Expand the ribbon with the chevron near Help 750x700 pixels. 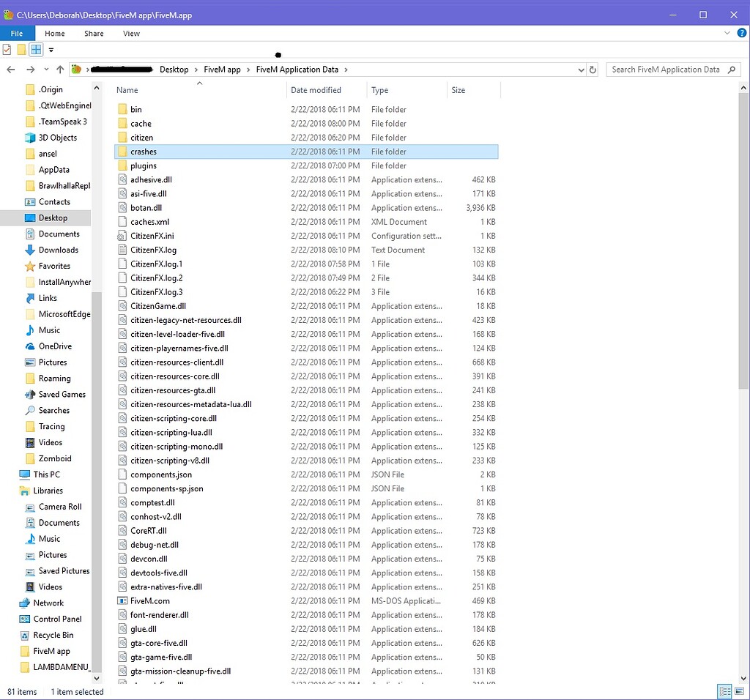[x=728, y=33]
